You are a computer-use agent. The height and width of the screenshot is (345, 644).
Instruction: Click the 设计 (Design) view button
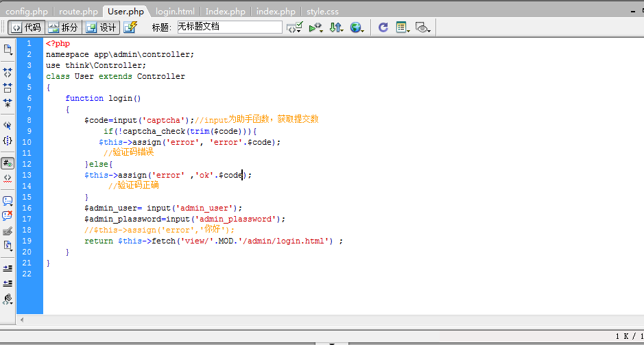(x=101, y=27)
